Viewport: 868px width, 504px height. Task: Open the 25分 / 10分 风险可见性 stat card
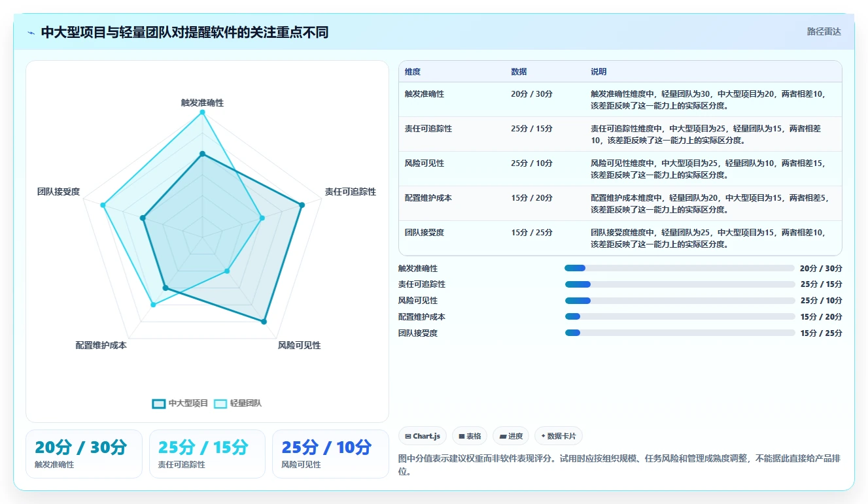(x=330, y=454)
